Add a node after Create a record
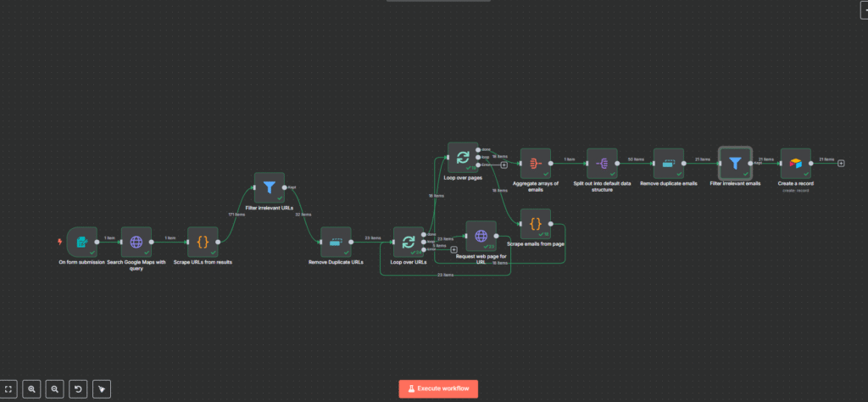Screen dimensions: 868x402 (x=842, y=164)
